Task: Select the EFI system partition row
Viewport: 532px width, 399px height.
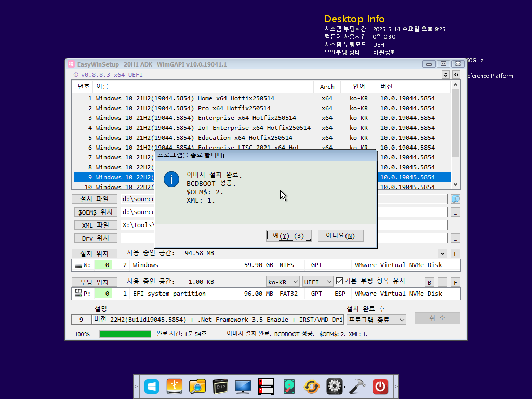Action: 265,294
